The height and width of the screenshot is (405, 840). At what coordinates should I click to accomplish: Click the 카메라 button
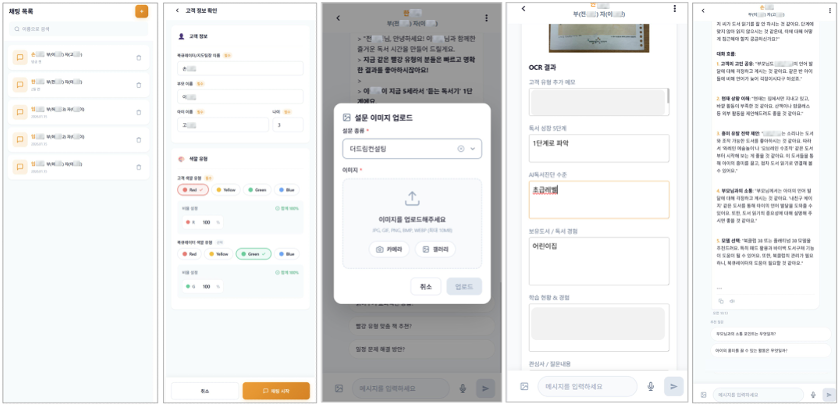(x=389, y=249)
